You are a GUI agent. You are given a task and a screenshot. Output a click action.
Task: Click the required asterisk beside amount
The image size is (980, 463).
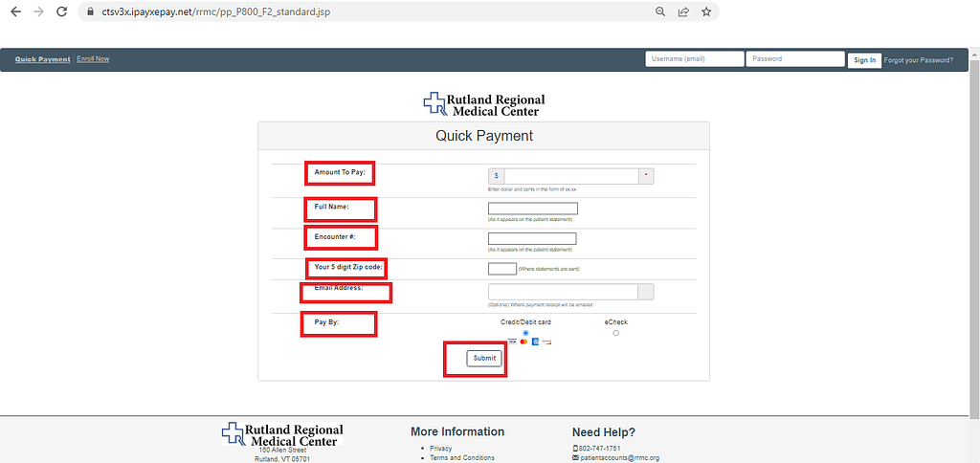646,176
